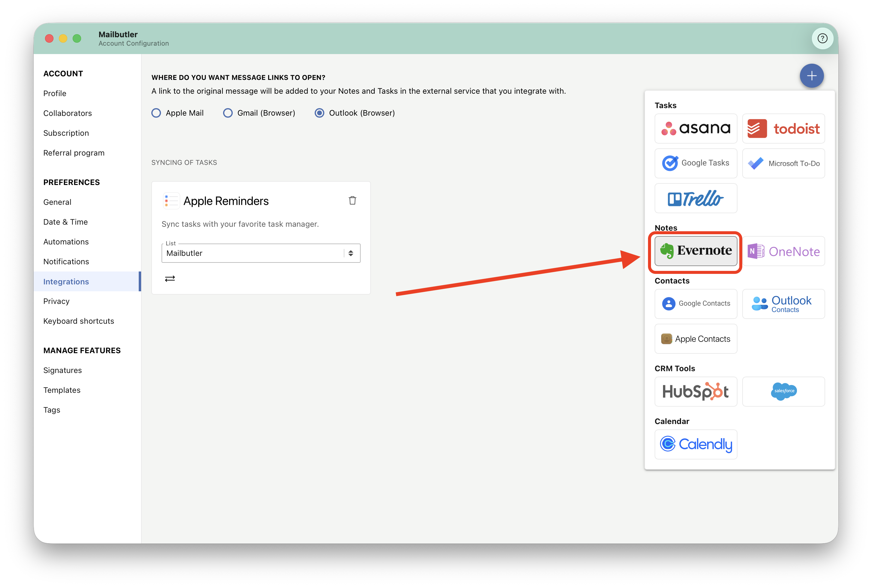Image resolution: width=872 pixels, height=588 pixels.
Task: Manage Signatures feature
Action: [62, 370]
